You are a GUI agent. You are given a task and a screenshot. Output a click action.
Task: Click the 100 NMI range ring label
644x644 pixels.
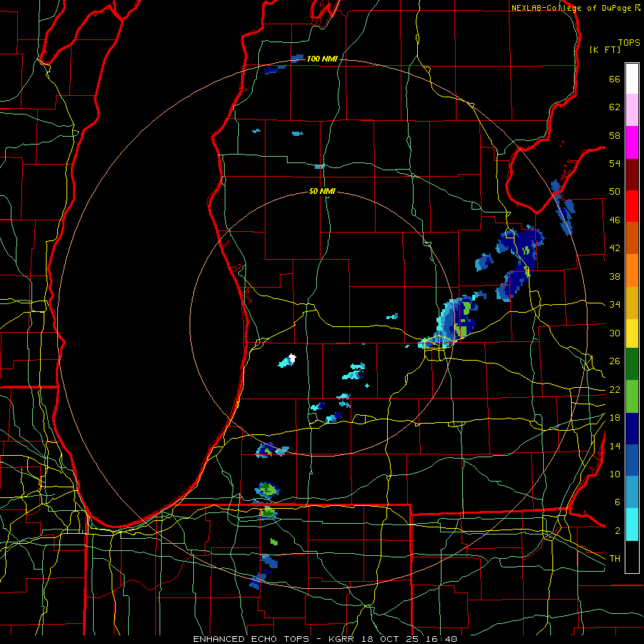pyautogui.click(x=322, y=59)
